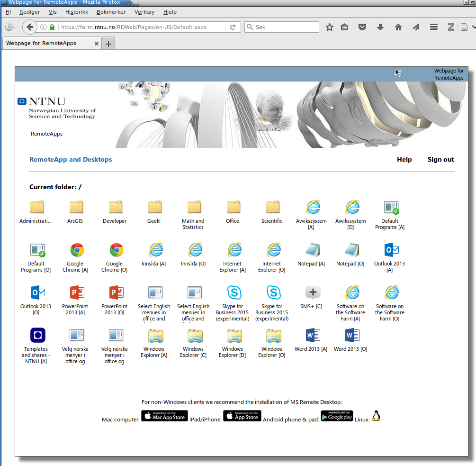Image resolution: width=476 pixels, height=466 pixels.
Task: Open PowerPoint 2013 [A]
Action: 77,292
